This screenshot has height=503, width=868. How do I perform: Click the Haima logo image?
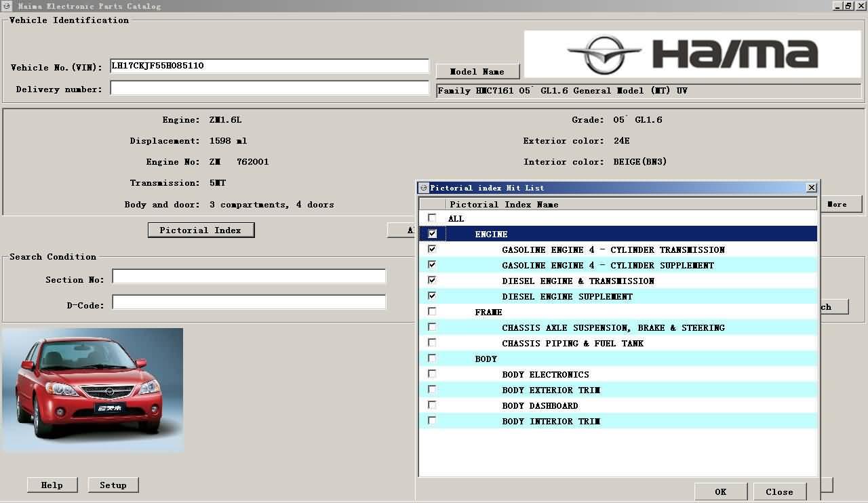(x=692, y=54)
